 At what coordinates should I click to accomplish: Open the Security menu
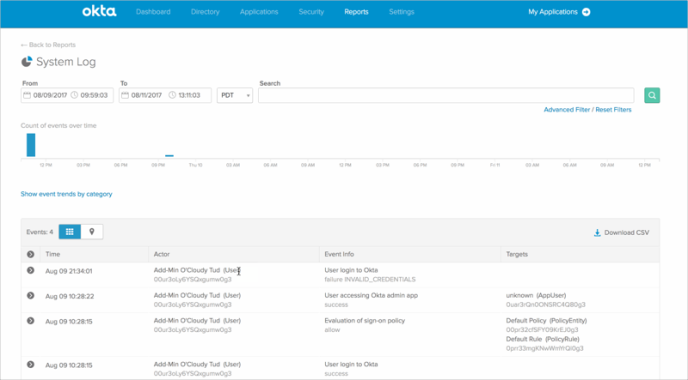(311, 12)
